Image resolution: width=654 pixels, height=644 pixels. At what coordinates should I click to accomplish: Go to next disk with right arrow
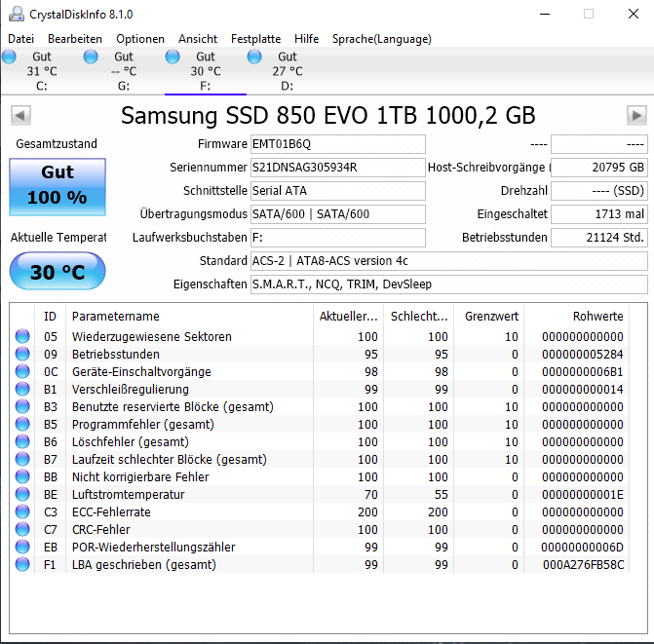coord(636,116)
